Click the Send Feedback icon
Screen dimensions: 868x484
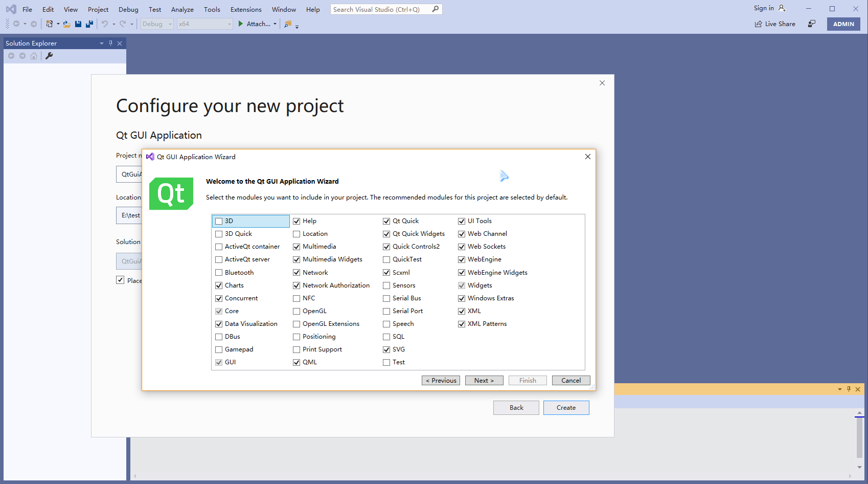(x=812, y=24)
